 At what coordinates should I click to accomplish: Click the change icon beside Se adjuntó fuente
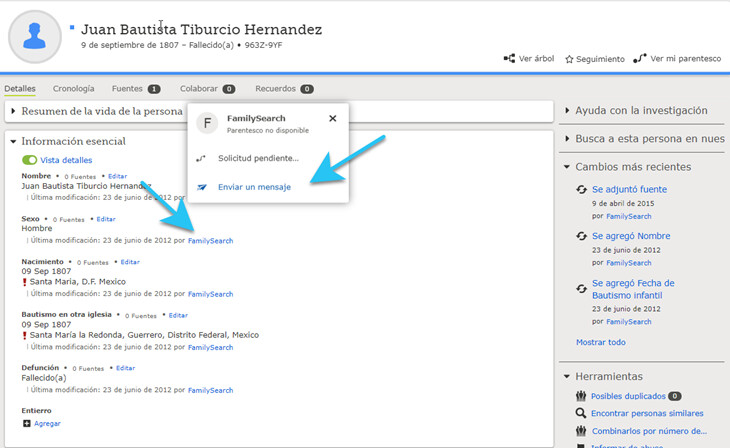click(581, 190)
